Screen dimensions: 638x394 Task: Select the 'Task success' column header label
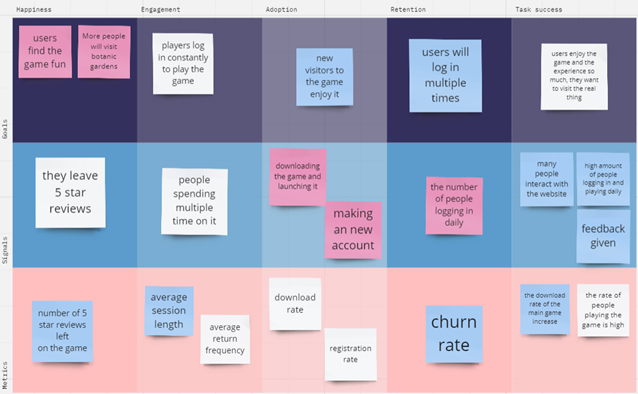pyautogui.click(x=538, y=9)
